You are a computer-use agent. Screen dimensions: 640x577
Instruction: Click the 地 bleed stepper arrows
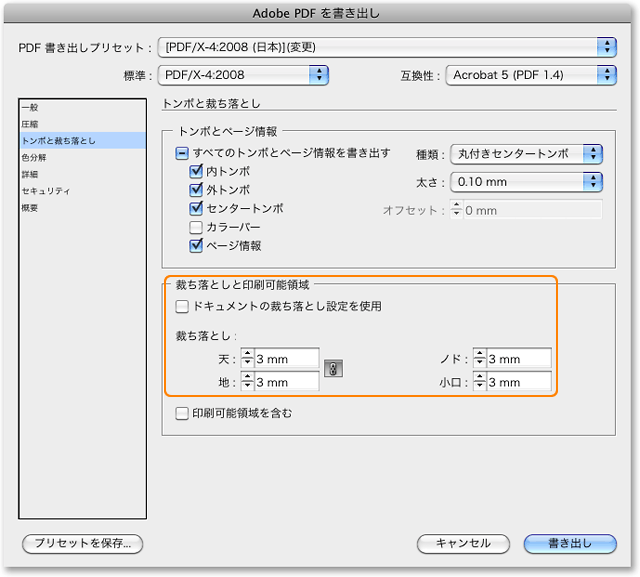(x=246, y=382)
